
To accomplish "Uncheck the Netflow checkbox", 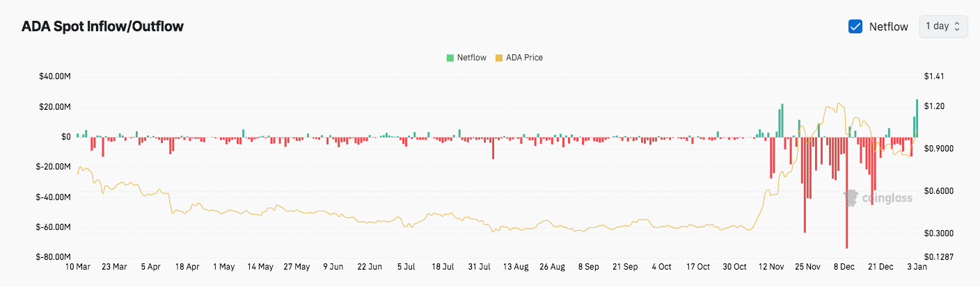I will coord(855,26).
